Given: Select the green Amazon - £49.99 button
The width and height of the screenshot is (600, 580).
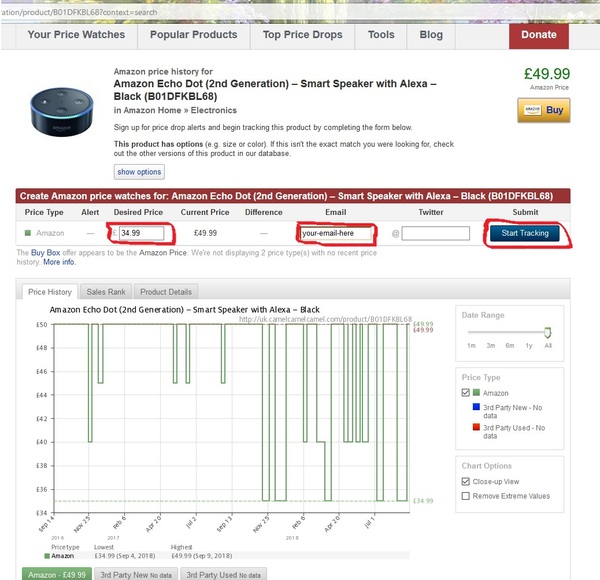Looking at the screenshot, I should (x=57, y=574).
